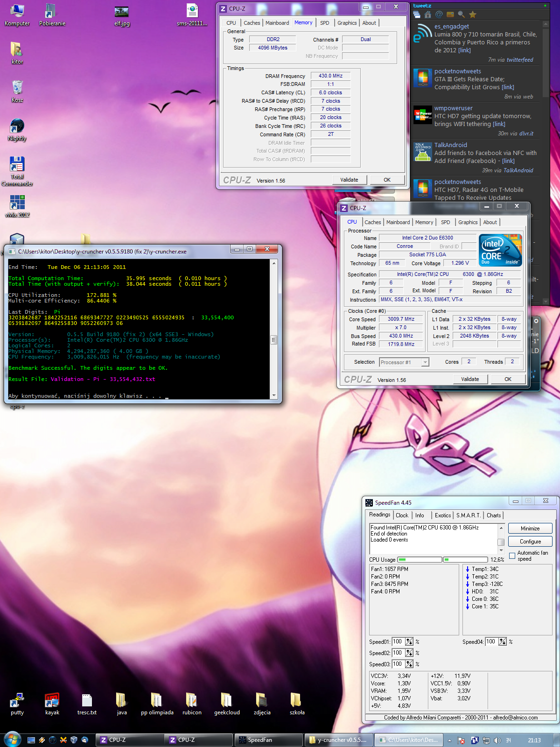The width and height of the screenshot is (560, 747).
Task: Open direct messages envelope icon in tweetz
Action: tap(450, 14)
